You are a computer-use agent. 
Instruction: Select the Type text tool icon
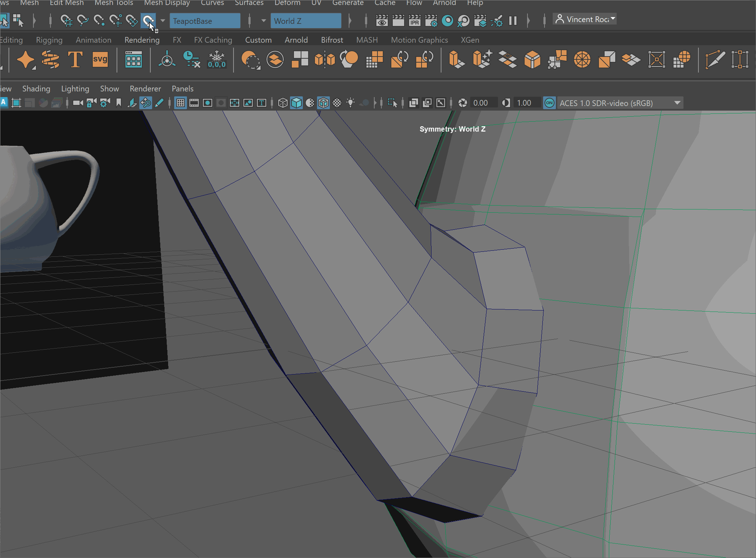(x=75, y=59)
